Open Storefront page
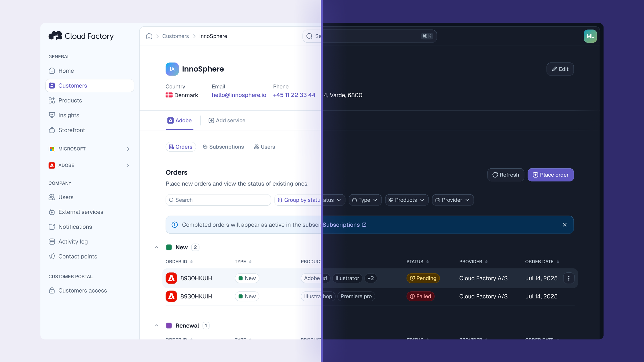 pos(90,130)
